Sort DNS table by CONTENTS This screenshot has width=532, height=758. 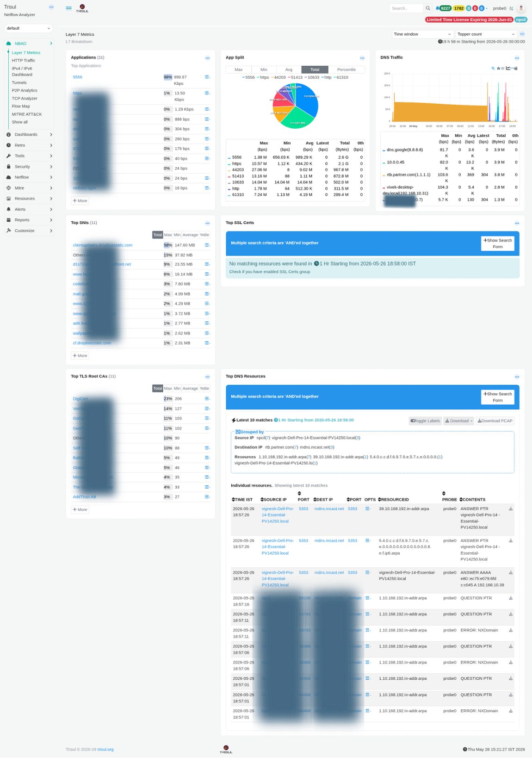[472, 500]
